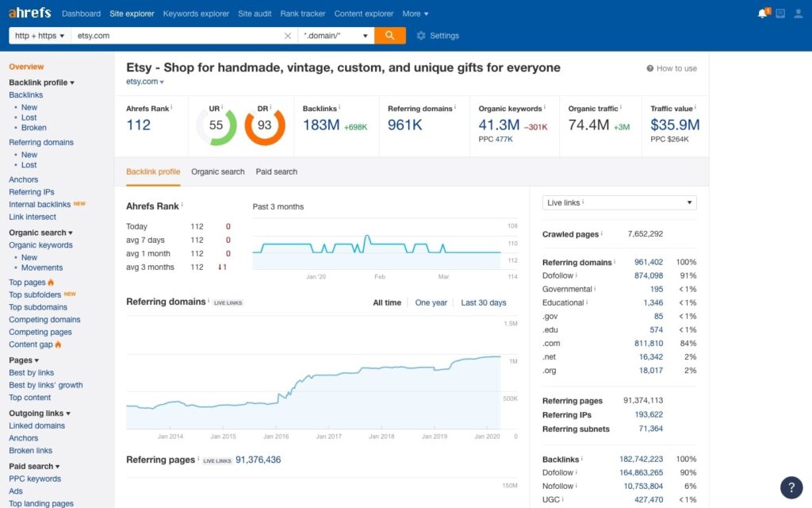Viewport: 812px width, 508px height.
Task: Click the Backlinks 182,742,223 total
Action: click(641, 460)
